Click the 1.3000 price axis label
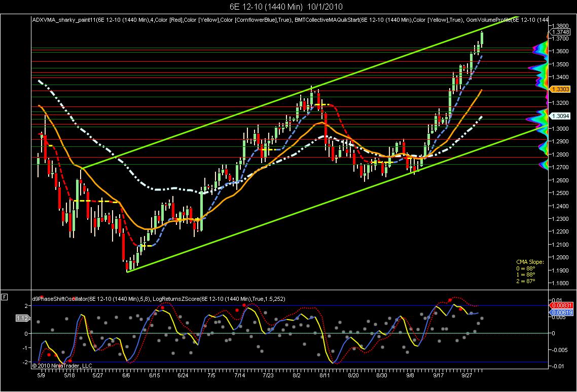This screenshot has height=392, width=577. [x=560, y=129]
